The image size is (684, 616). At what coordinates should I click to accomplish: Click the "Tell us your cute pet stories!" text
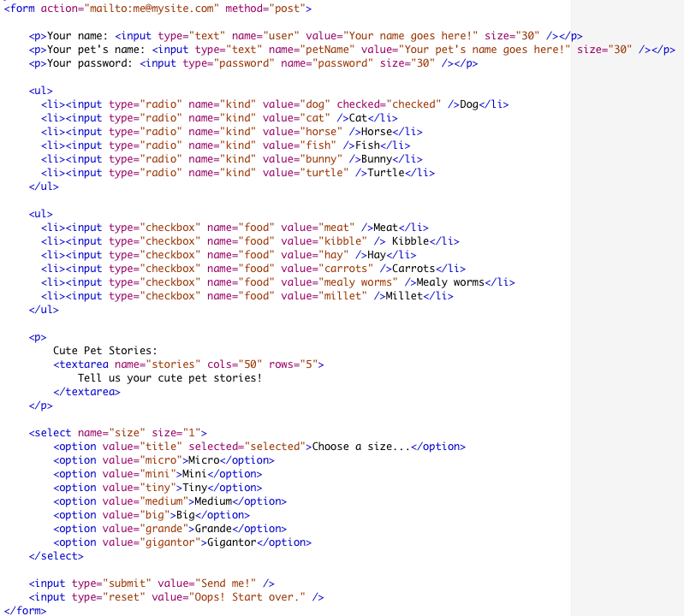tap(170, 378)
